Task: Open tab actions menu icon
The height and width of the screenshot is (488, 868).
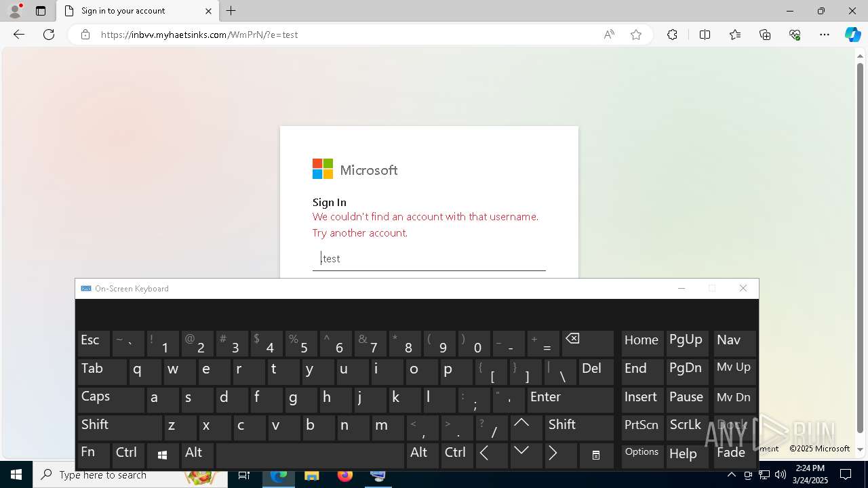Action: 41,11
